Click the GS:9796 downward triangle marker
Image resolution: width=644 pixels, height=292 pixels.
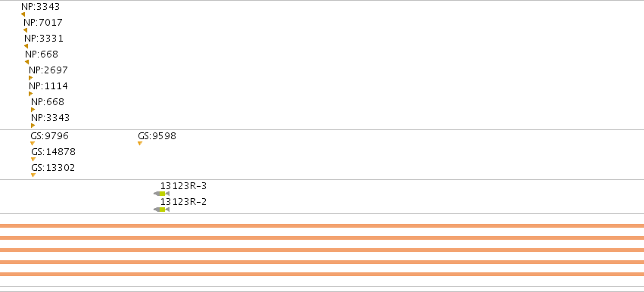[33, 143]
